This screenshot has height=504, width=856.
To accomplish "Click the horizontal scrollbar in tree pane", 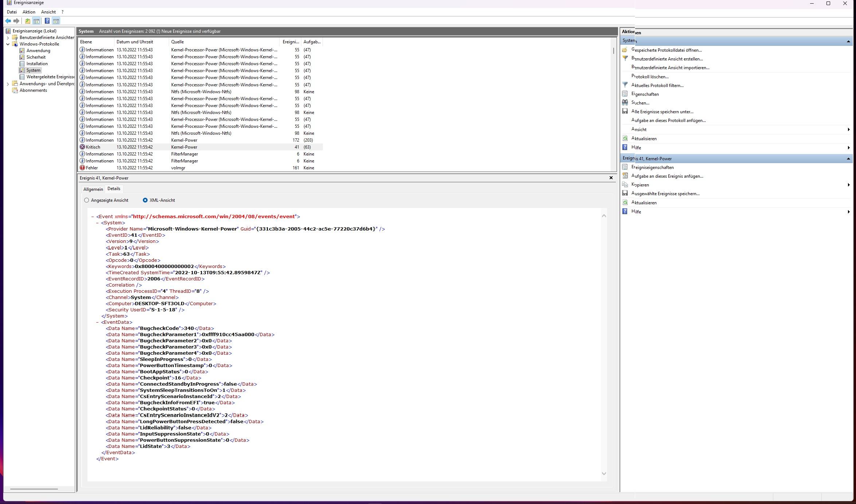I will tap(34, 489).
